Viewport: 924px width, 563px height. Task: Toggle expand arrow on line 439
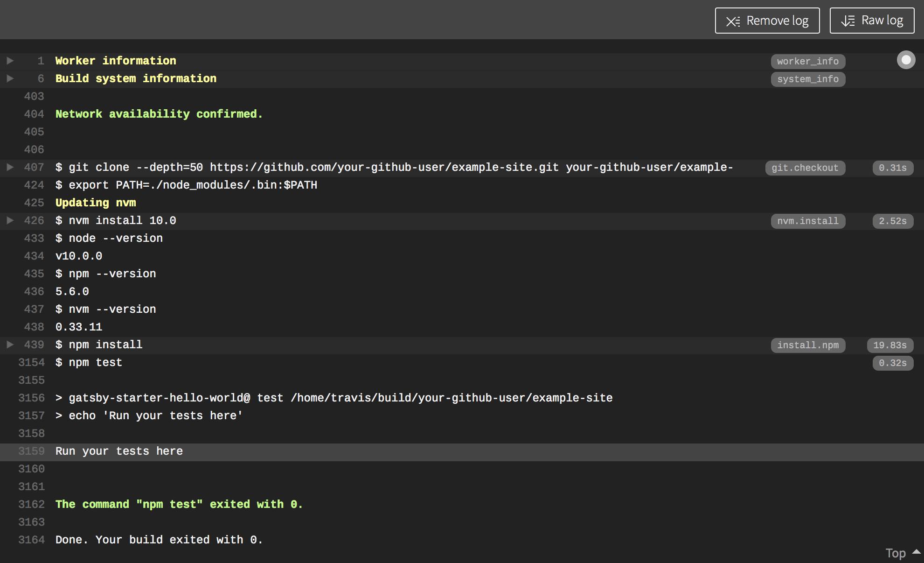click(8, 344)
